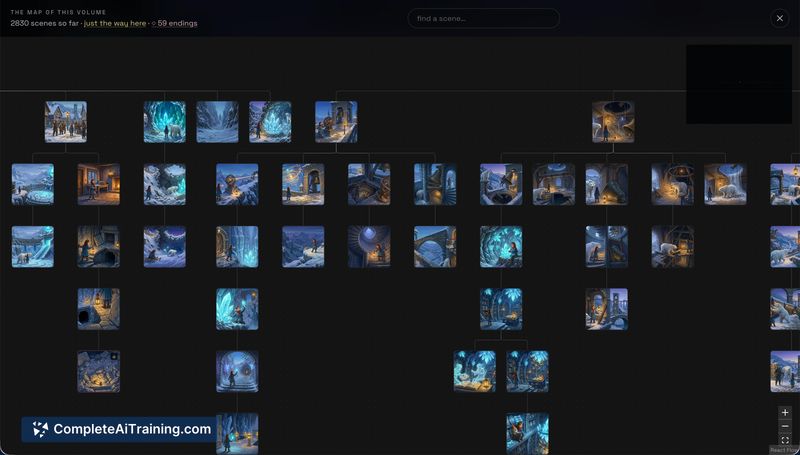
Task: Select the night sky sled and bear scene
Action: pos(165,247)
